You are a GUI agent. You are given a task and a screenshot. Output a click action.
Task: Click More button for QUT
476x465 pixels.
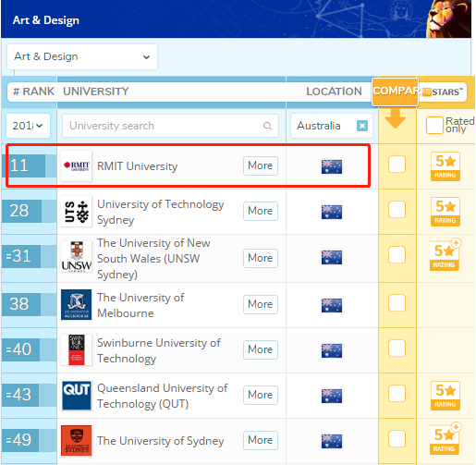point(261,395)
